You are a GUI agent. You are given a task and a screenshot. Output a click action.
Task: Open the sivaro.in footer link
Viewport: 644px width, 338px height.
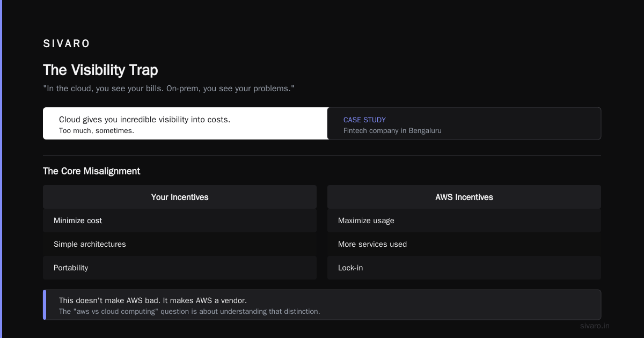pos(595,326)
